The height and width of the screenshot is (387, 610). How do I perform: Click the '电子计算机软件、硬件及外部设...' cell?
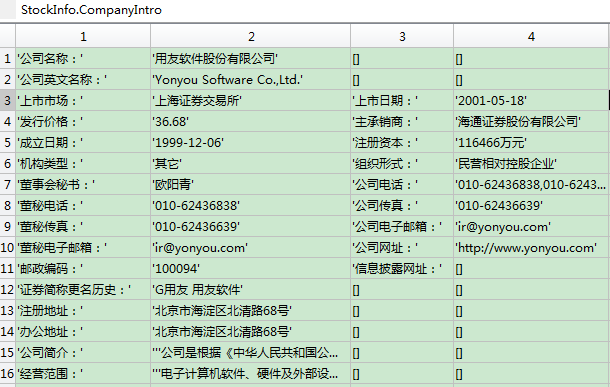pyautogui.click(x=251, y=374)
